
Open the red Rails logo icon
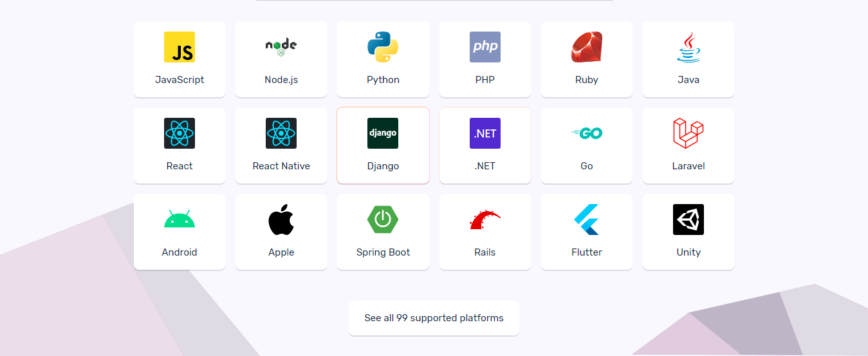point(485,220)
